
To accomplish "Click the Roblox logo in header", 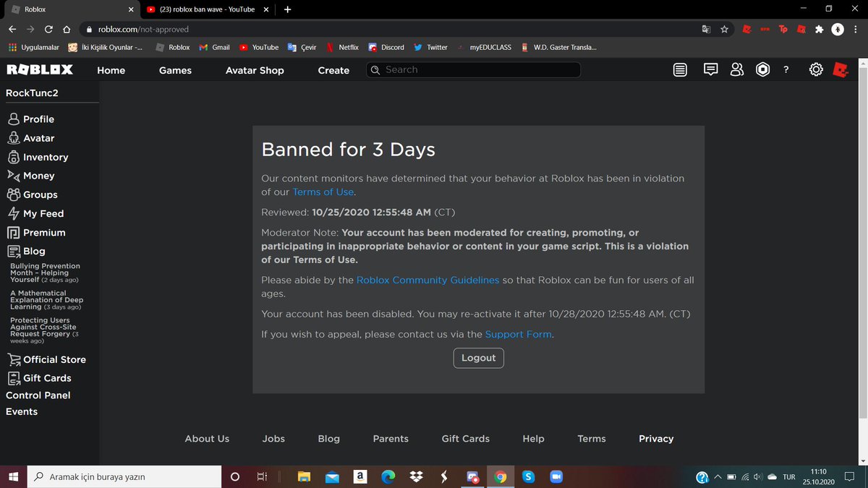I will click(x=40, y=70).
